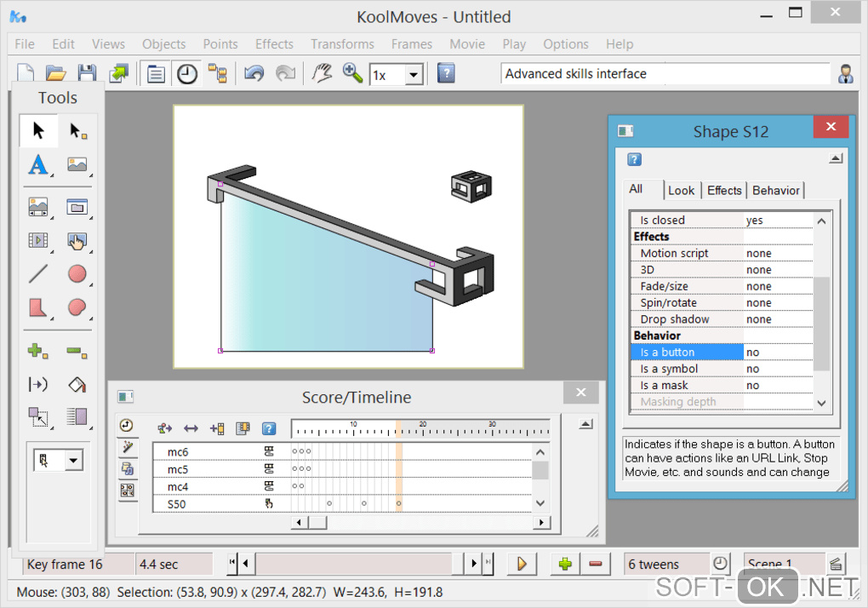Toggle the properties list view icon
Viewport: 868px width, 608px height.
pos(156,73)
